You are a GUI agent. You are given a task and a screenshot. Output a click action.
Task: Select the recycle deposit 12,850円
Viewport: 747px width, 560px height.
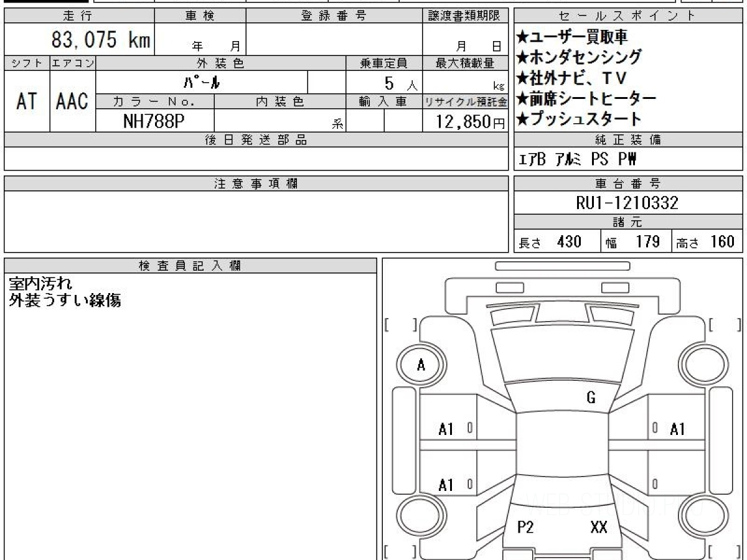[x=470, y=122]
